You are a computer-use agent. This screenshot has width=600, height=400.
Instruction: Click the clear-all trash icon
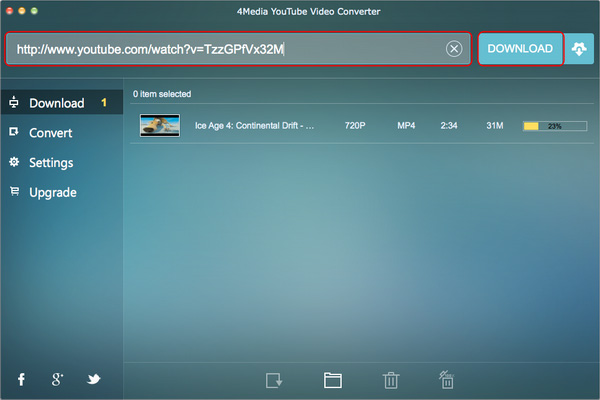tap(447, 380)
